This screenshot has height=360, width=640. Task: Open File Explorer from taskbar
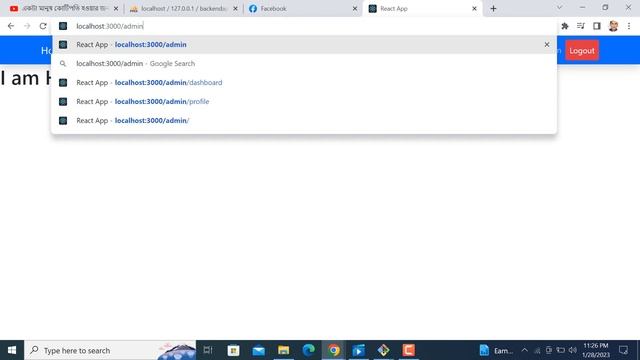coord(284,350)
